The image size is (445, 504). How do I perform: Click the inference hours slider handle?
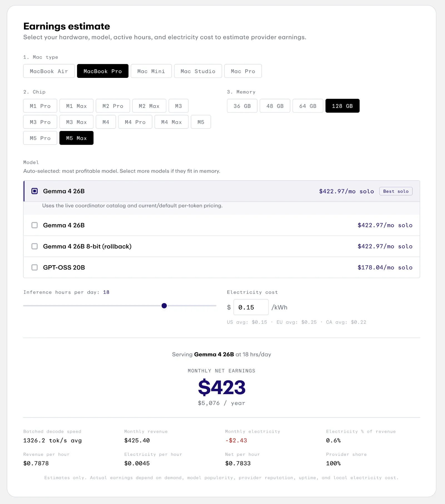pos(164,306)
